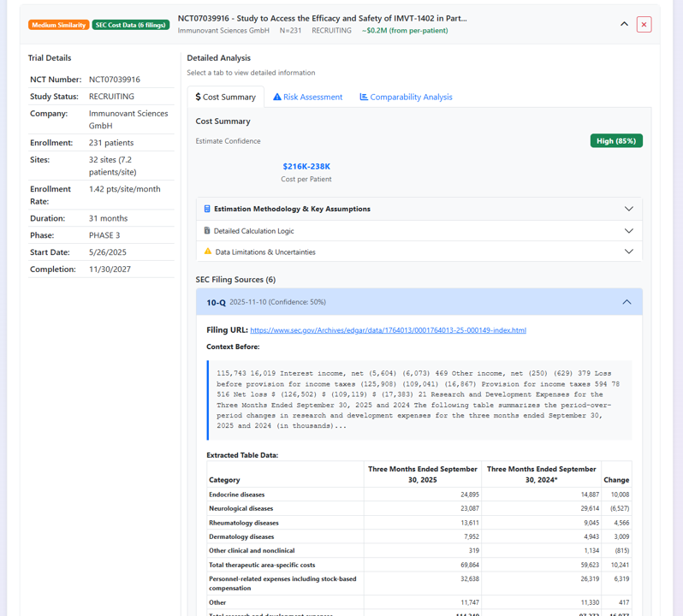
Task: Click the warning triangle icon on Risk Assessment tab
Action: point(277,97)
